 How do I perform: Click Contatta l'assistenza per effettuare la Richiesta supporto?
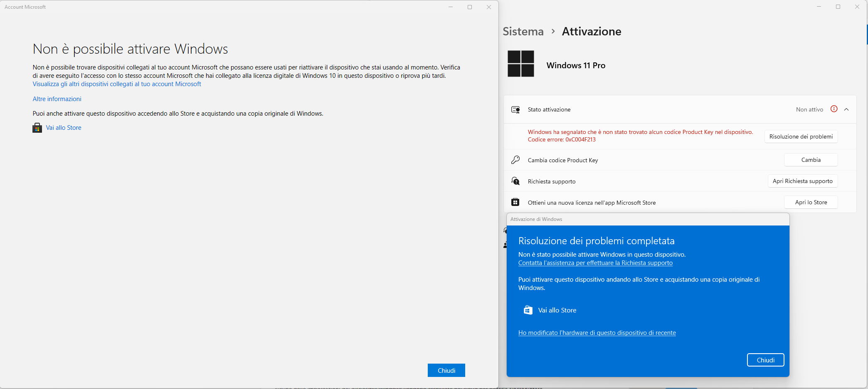pos(595,263)
